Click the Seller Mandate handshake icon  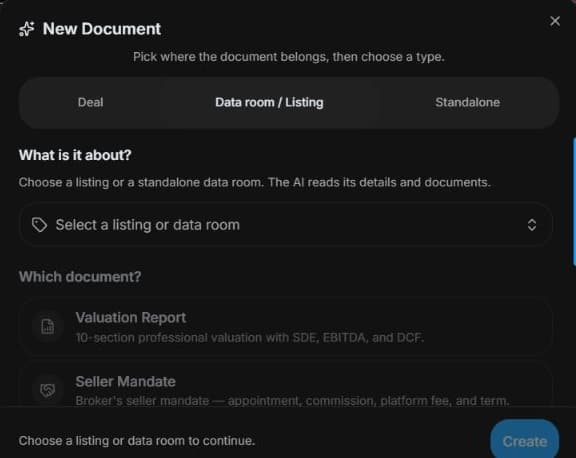(x=48, y=390)
